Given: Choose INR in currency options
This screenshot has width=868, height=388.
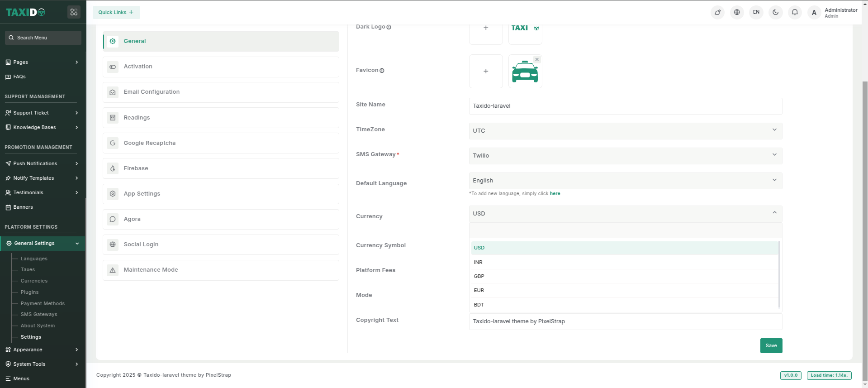Looking at the screenshot, I should click(478, 262).
